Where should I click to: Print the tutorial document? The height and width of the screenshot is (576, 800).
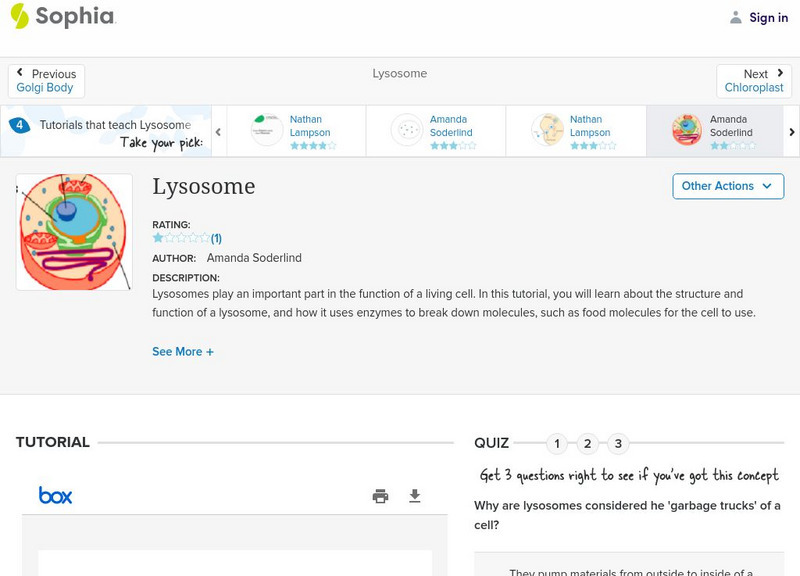pyautogui.click(x=380, y=495)
